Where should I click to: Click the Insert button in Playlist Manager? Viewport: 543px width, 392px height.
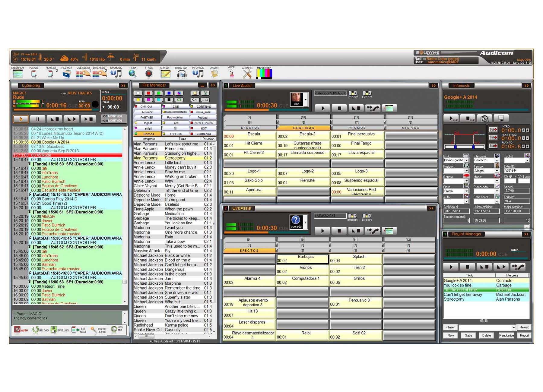point(451,327)
